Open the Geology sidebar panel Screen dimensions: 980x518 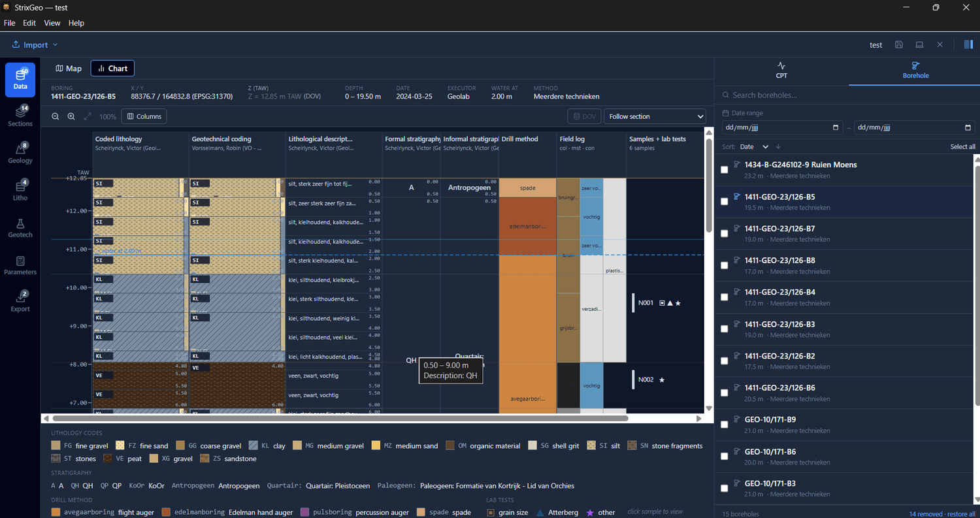pyautogui.click(x=20, y=154)
